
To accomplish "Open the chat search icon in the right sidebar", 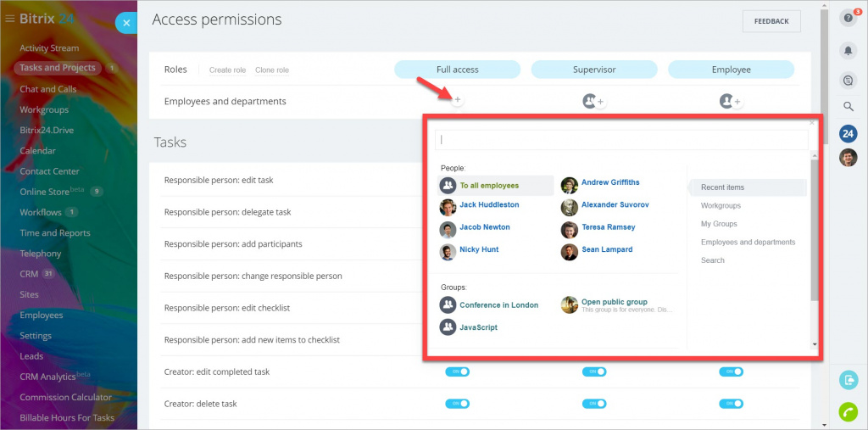I will click(x=848, y=81).
